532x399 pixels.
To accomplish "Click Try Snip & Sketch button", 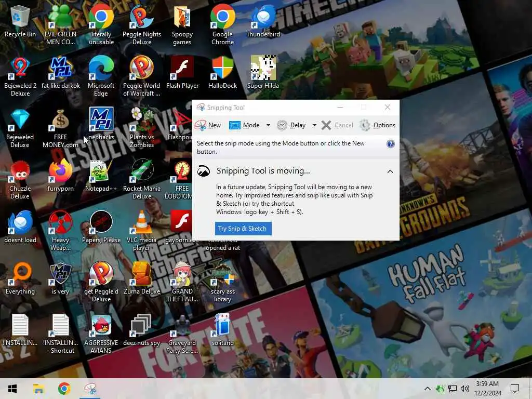I will (x=243, y=229).
